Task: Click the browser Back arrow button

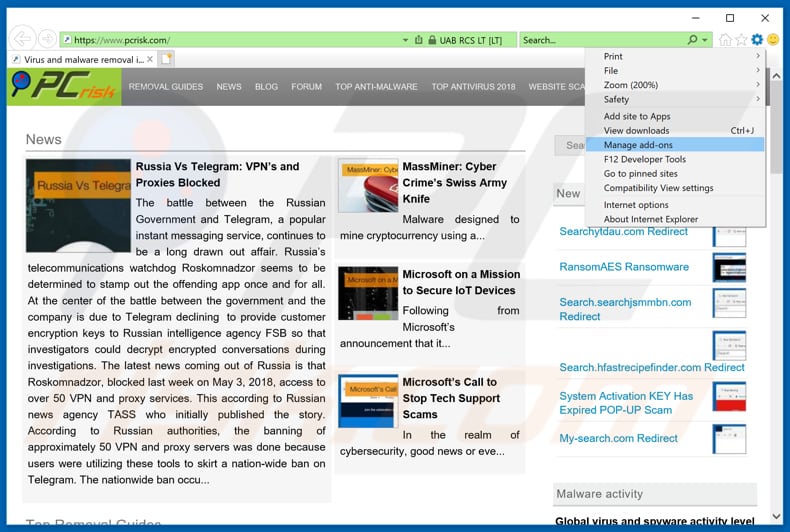Action: (22, 39)
